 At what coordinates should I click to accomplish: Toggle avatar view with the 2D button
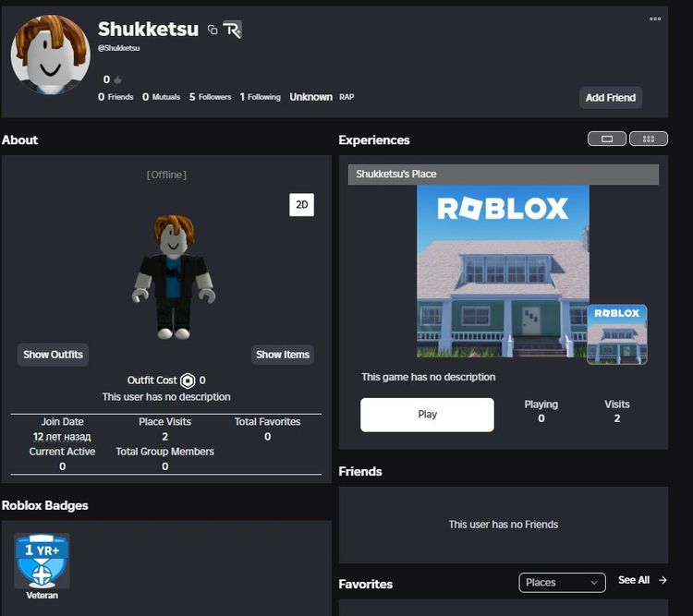point(301,204)
